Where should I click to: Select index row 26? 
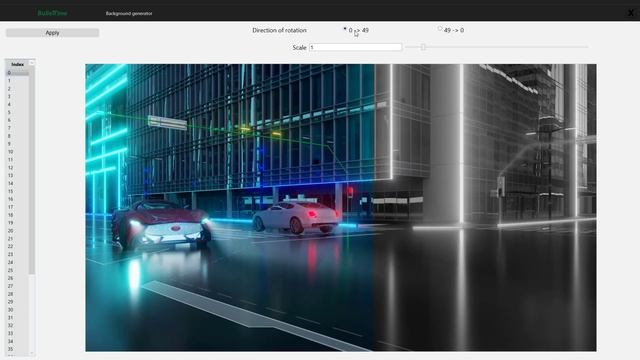[x=17, y=278]
